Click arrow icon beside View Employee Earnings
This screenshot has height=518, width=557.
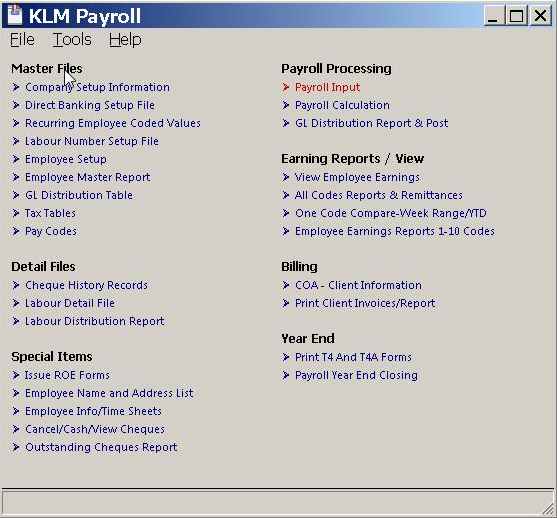pos(286,177)
